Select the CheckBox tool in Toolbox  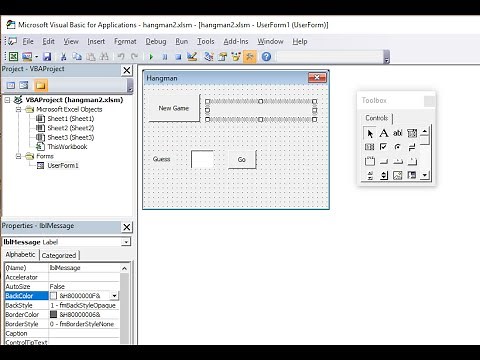coord(384,147)
